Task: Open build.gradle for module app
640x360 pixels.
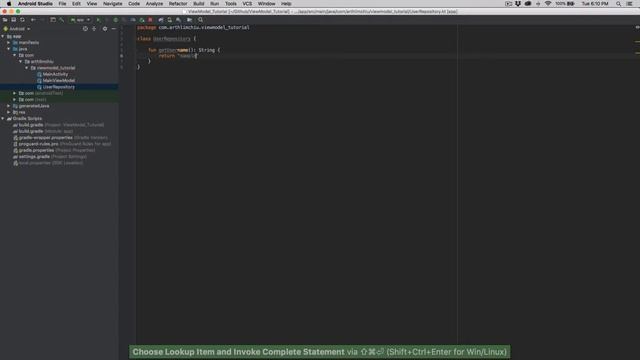Action: tap(43, 131)
